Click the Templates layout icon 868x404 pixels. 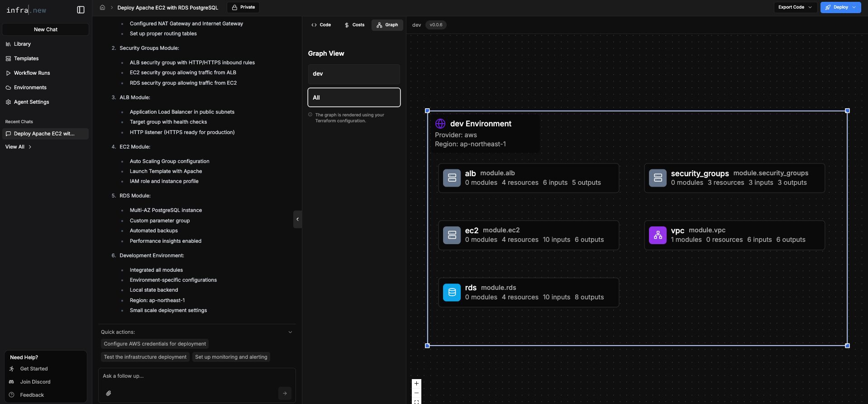(8, 58)
